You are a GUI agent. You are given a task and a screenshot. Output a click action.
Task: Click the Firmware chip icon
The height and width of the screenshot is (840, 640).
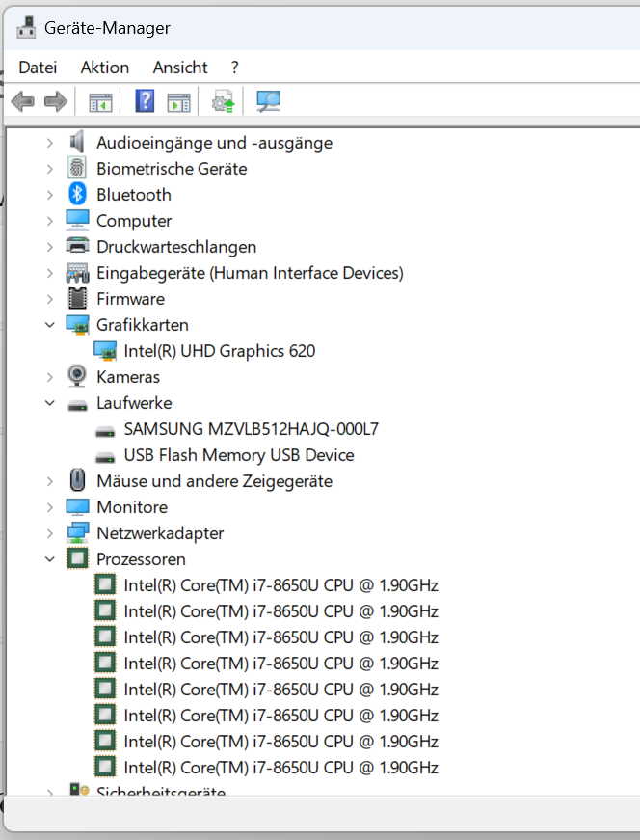coord(77,298)
